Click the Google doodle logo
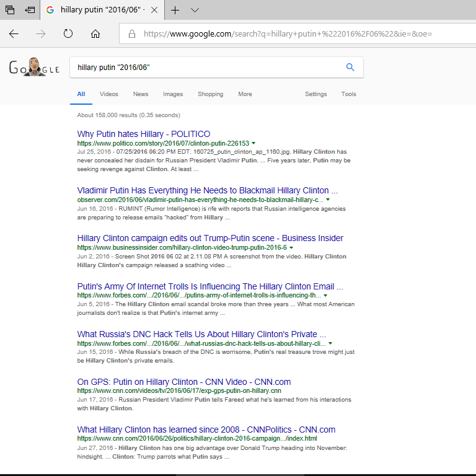476x476 pixels. click(34, 67)
